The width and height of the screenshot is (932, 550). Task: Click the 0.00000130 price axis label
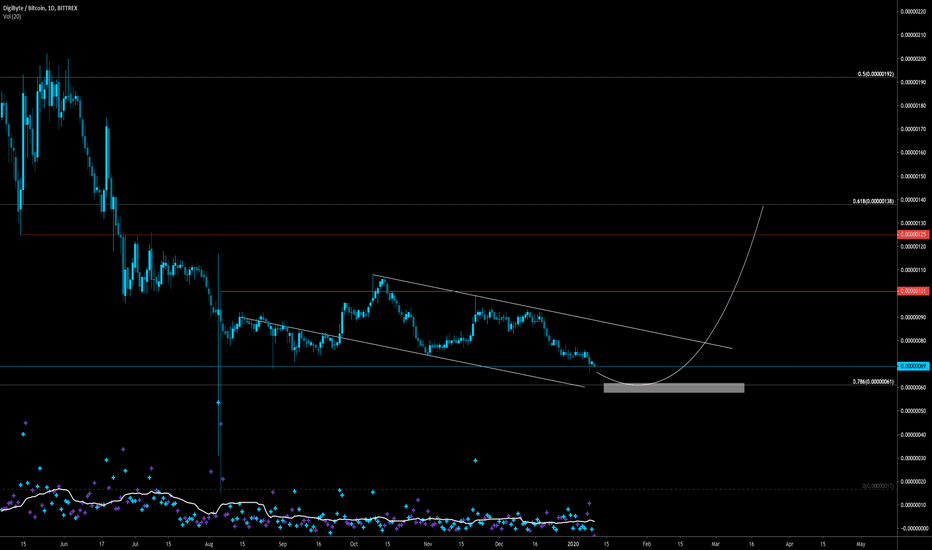coord(914,224)
